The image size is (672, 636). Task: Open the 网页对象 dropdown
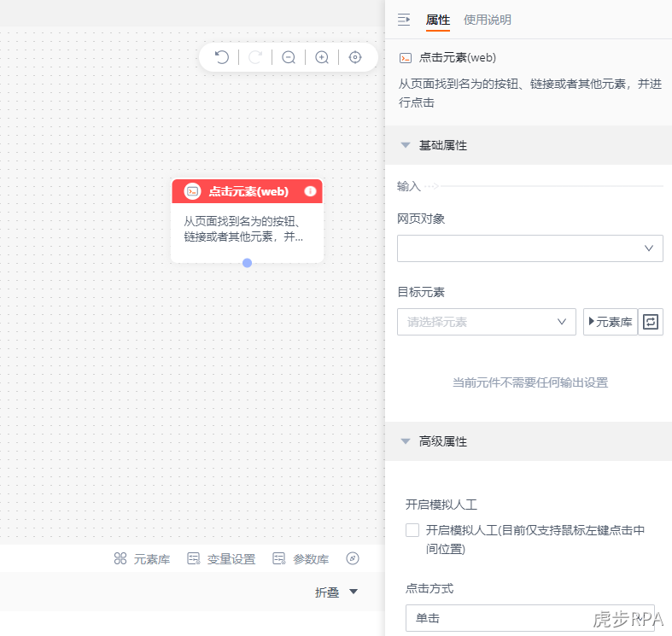tap(529, 248)
